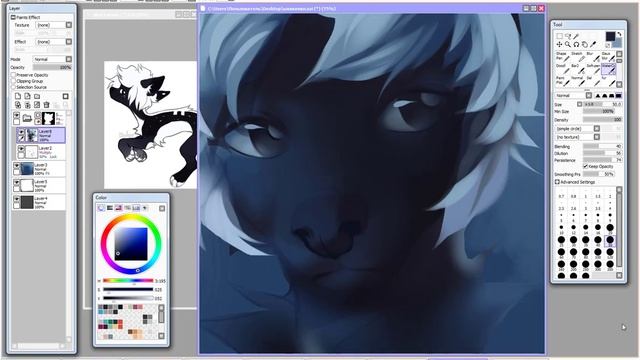Collapse the Paints Effect section
The width and height of the screenshot is (640, 360).
click(13, 17)
